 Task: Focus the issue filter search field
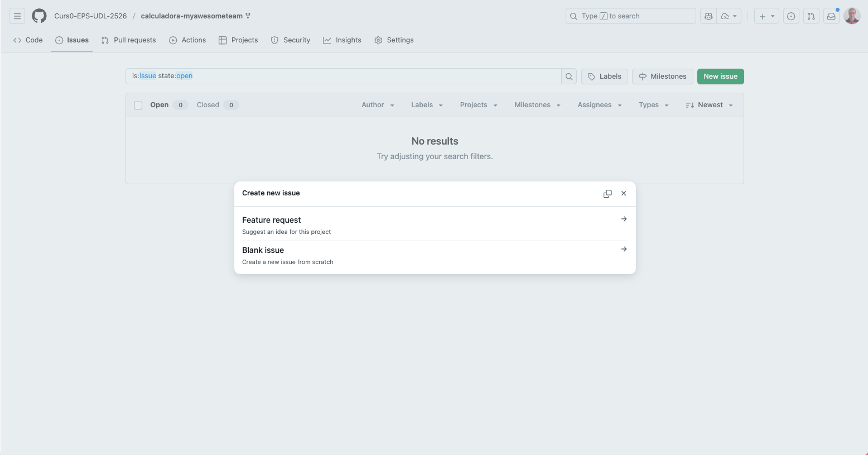point(344,76)
